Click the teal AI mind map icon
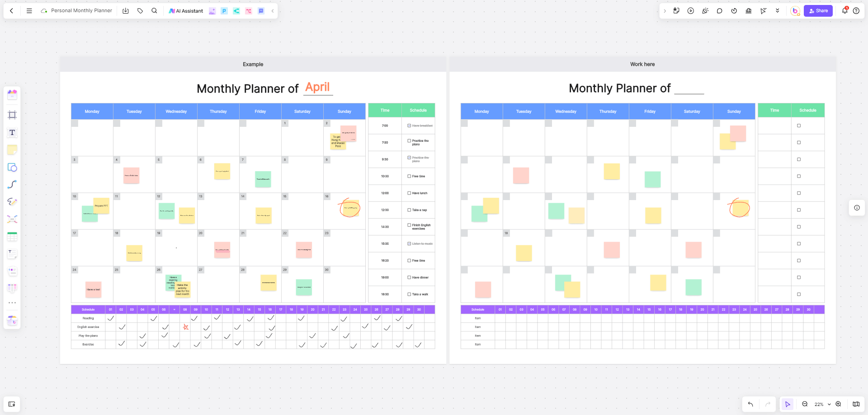The height and width of the screenshot is (415, 868). click(236, 11)
